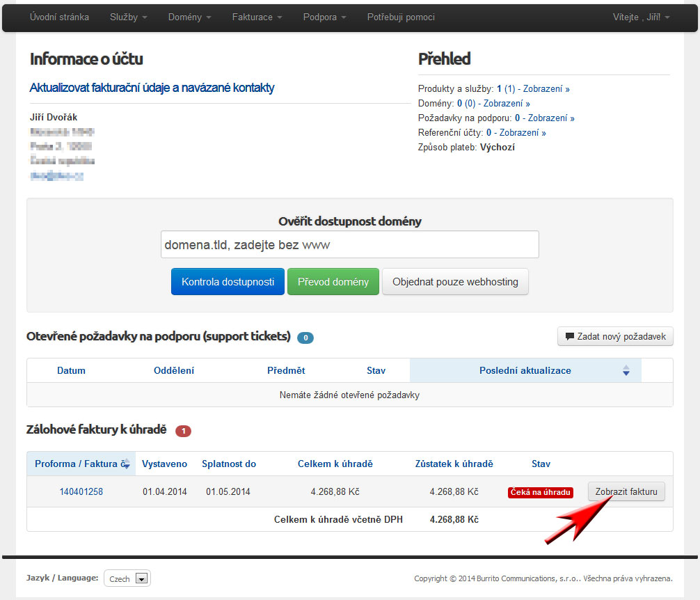Open the Služby dropdown menu
The width and height of the screenshot is (700, 600).
(x=129, y=17)
